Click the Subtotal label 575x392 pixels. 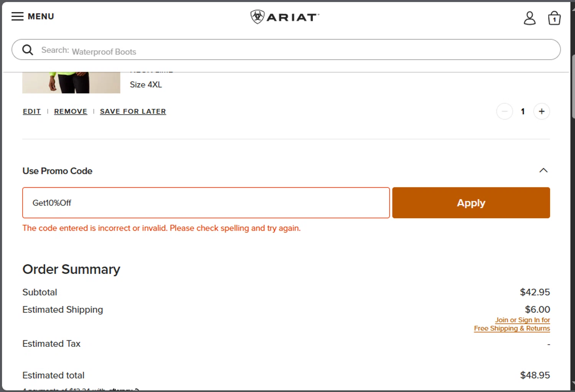coord(40,292)
